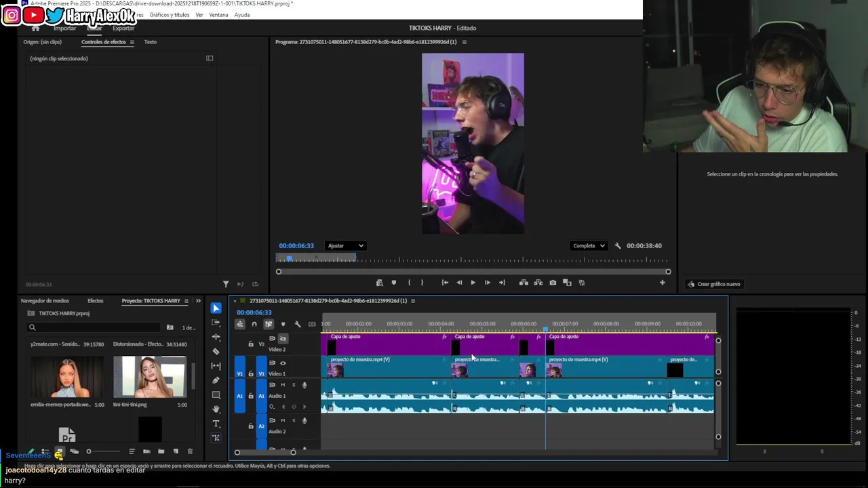Switch to the Navegador de medios tab
Image resolution: width=868 pixels, height=488 pixels.
pyautogui.click(x=45, y=301)
